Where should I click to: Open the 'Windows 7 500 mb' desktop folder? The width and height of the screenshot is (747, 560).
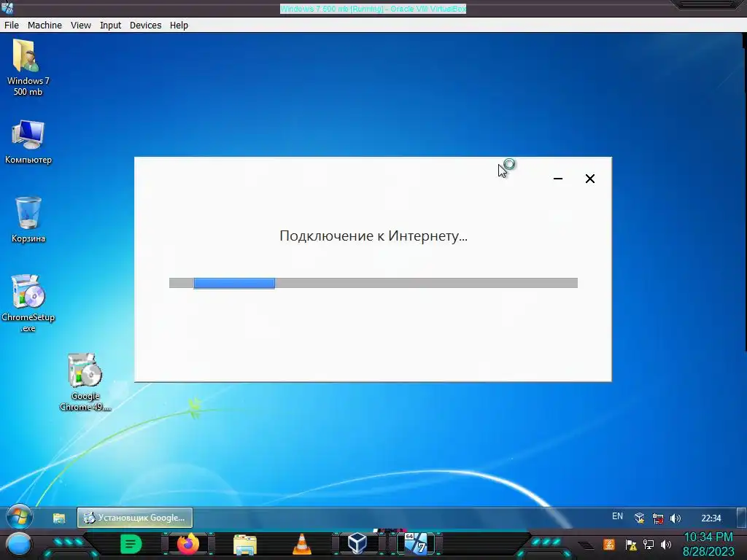click(x=27, y=67)
